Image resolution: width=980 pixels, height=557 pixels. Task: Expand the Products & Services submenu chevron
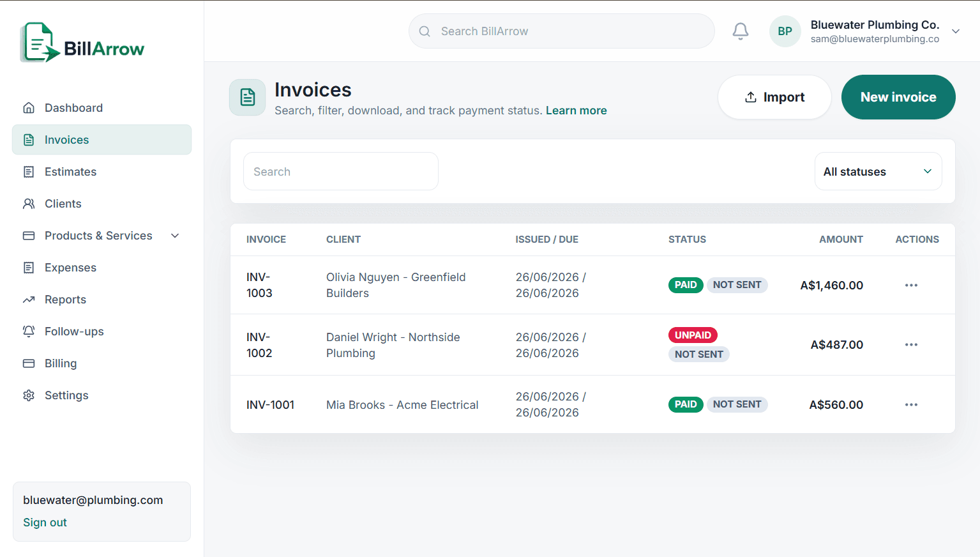click(x=175, y=236)
